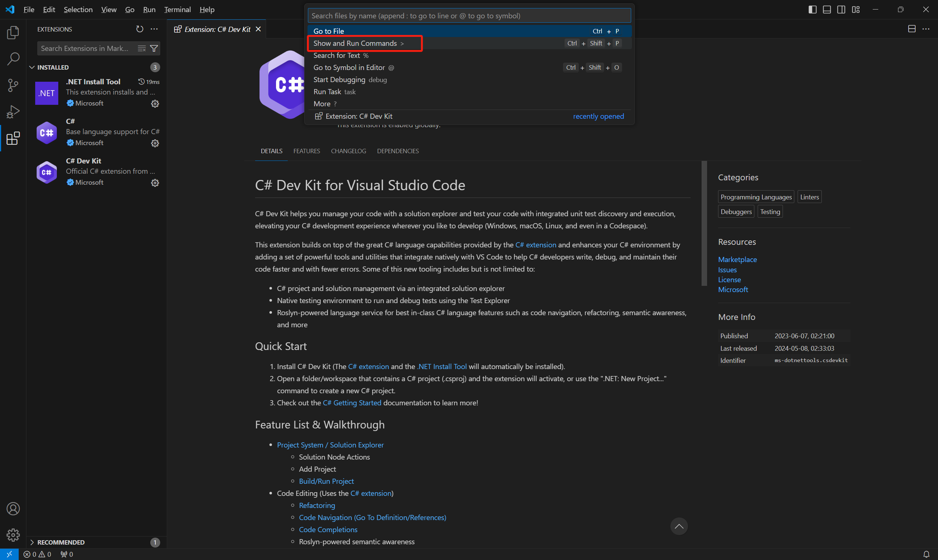Focus the quick open search field
Image resolution: width=938 pixels, height=560 pixels.
[470, 16]
